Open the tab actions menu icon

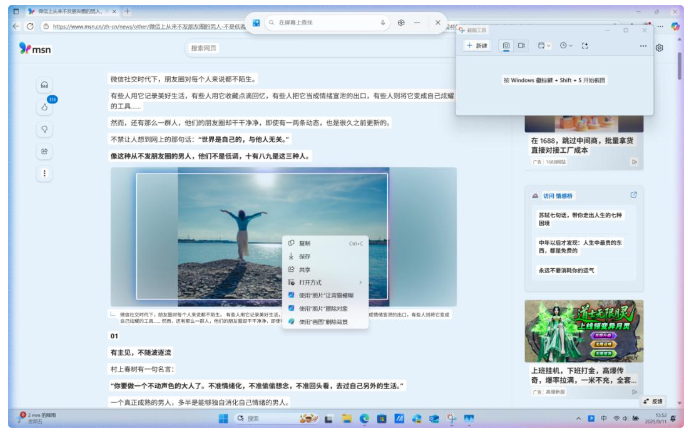(16, 11)
